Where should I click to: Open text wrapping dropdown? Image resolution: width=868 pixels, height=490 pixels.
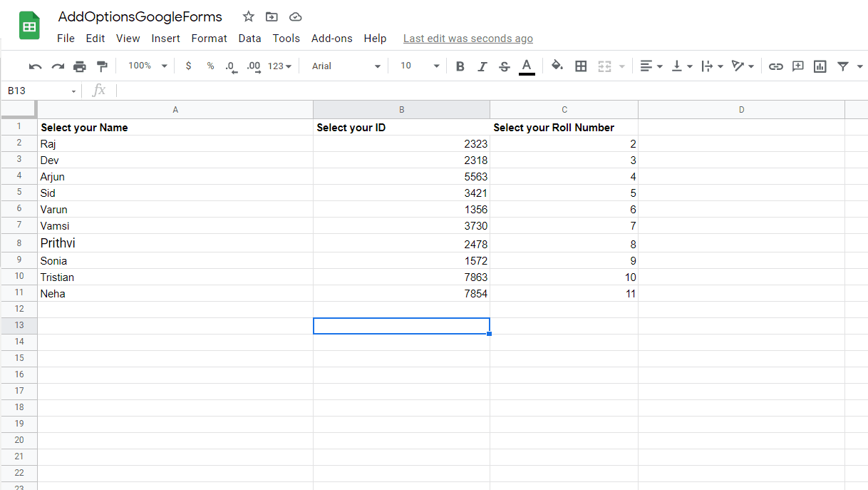(x=712, y=66)
